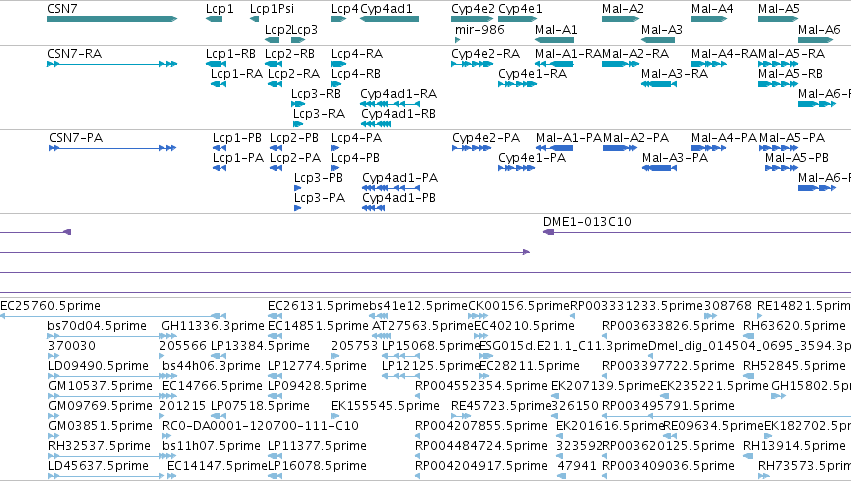The image size is (851, 481).
Task: Click the Cyp4ad1-RA transcript label
Action: [398, 94]
